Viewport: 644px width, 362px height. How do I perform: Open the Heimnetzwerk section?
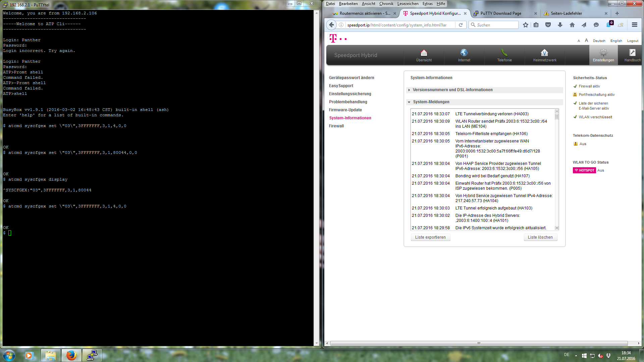click(545, 55)
